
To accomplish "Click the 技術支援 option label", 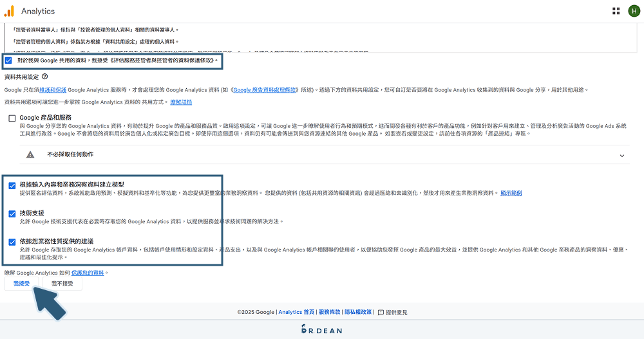I will [x=32, y=214].
